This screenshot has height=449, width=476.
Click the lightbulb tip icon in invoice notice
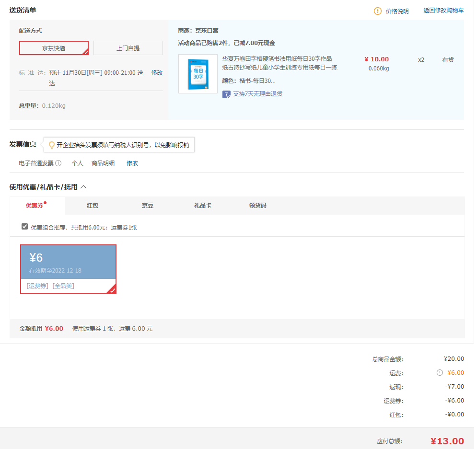coord(52,145)
